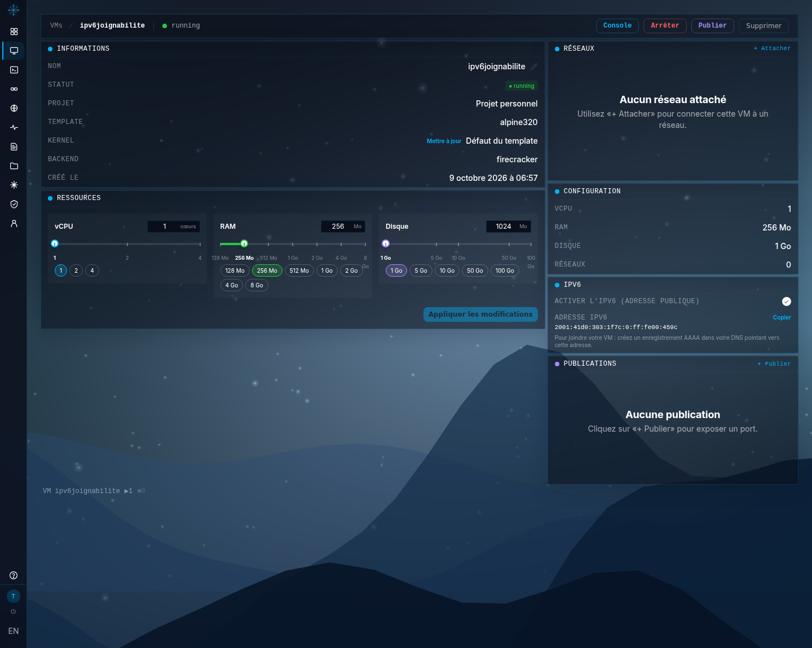Open the VMs monitor icon in sidebar
This screenshot has width=812, height=648.
tap(14, 51)
